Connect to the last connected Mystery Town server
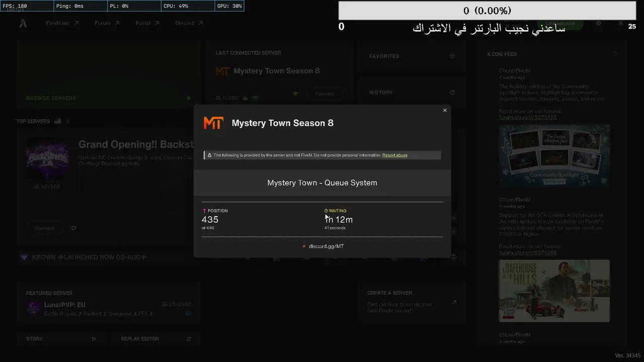This screenshot has width=644, height=362. click(325, 94)
